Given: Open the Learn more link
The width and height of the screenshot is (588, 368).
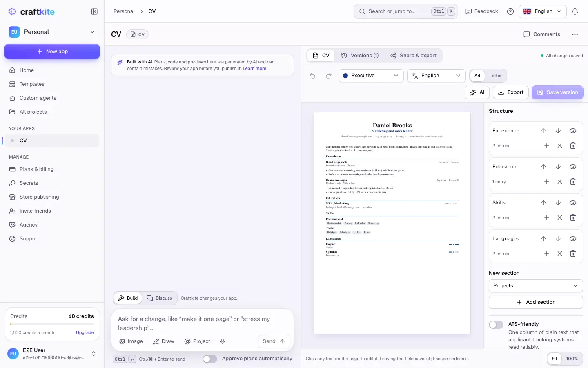Looking at the screenshot, I should coord(254,69).
